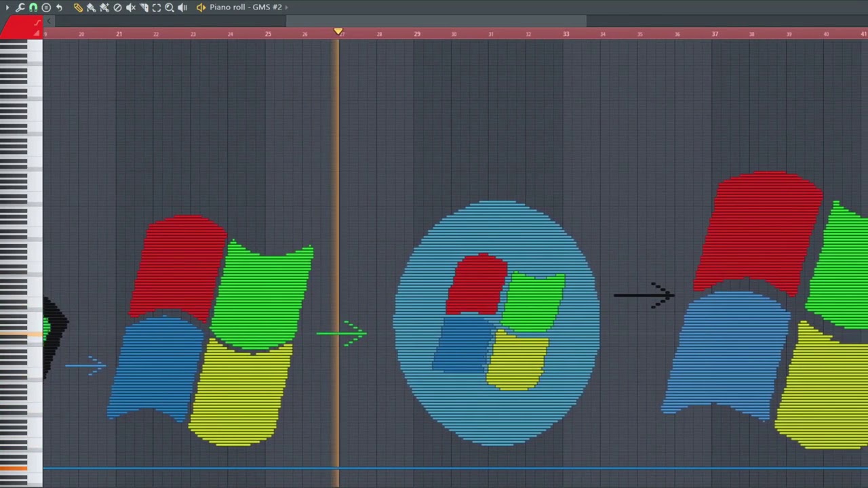This screenshot has width=868, height=488.
Task: Expand the arrow after GMS #2
Action: pyautogui.click(x=286, y=7)
